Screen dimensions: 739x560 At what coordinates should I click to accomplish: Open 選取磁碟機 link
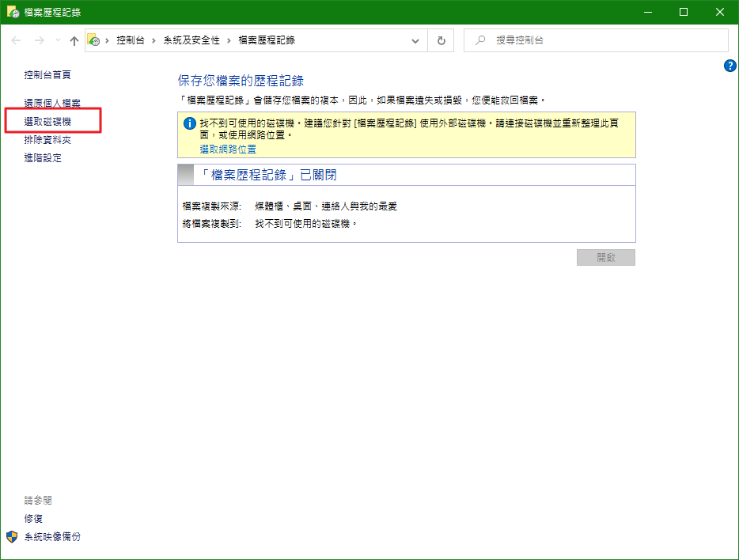click(47, 122)
